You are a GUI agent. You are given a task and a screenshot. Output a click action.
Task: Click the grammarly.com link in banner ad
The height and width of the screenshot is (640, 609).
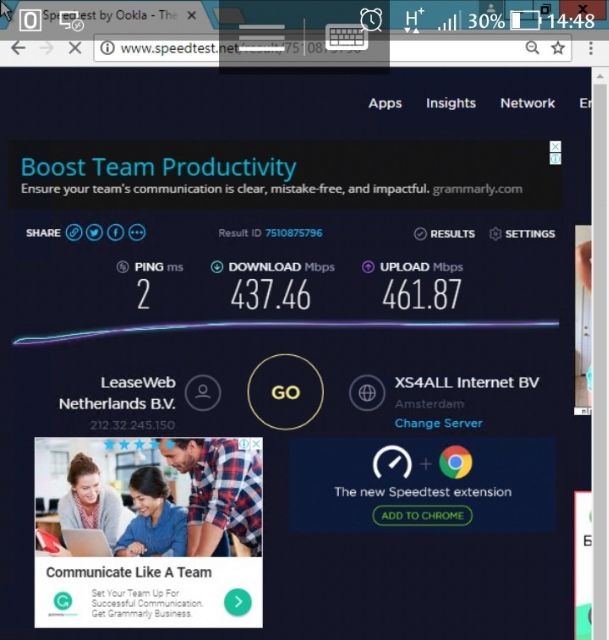[x=478, y=189]
